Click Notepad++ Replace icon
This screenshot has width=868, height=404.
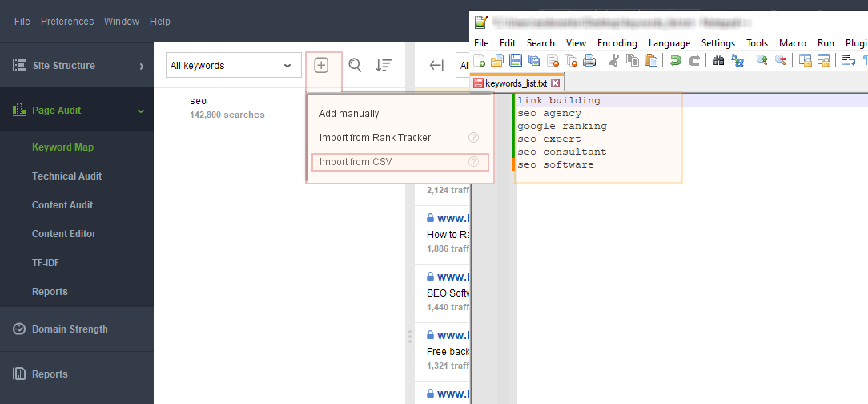(x=737, y=60)
